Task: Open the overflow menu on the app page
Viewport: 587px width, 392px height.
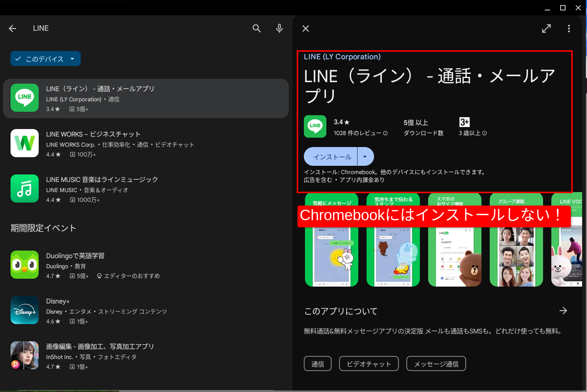Action: tap(569, 28)
